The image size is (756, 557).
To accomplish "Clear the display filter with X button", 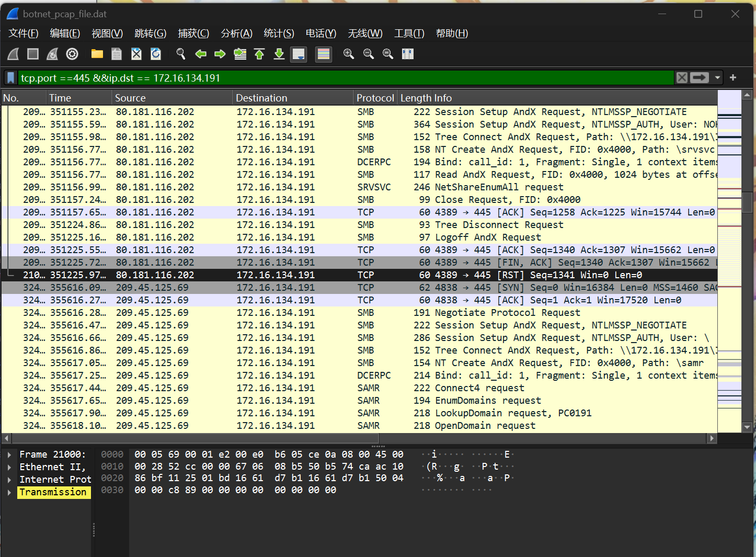I will (x=682, y=78).
